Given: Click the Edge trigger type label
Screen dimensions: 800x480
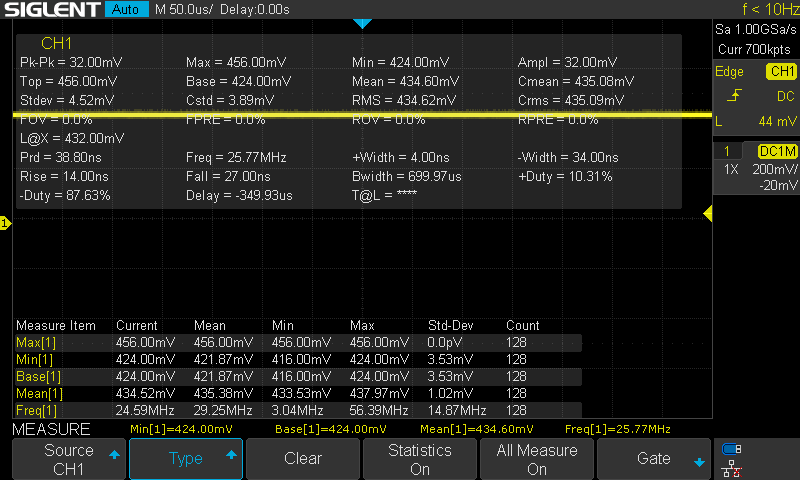Looking at the screenshot, I should pos(729,72).
